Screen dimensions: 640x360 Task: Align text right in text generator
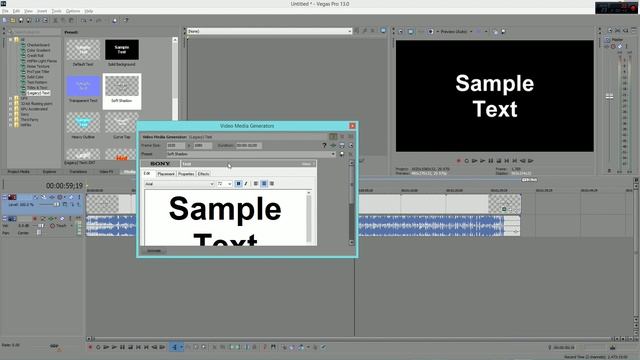[272, 184]
